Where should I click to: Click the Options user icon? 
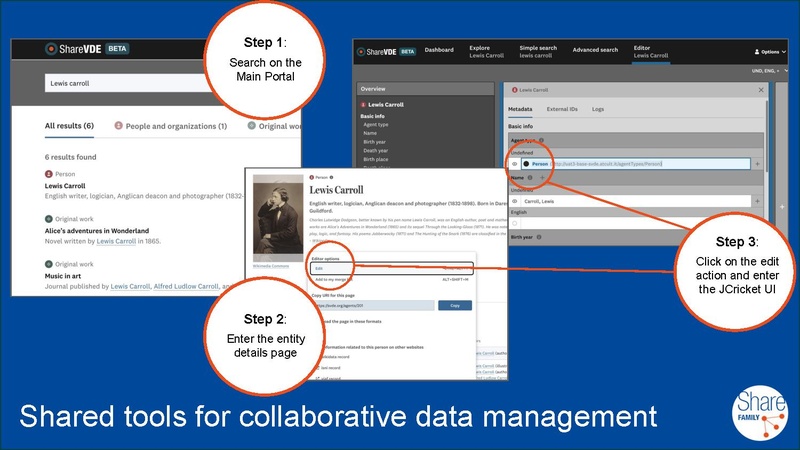coord(756,51)
